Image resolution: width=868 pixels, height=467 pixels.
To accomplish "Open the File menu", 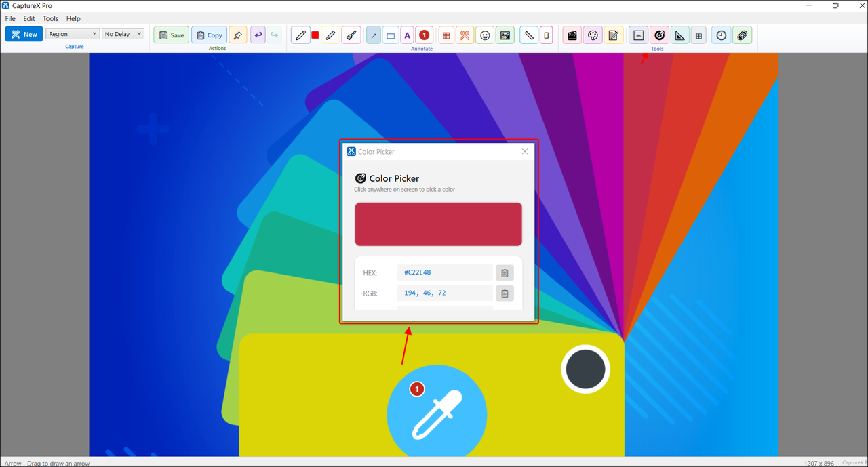I will pos(10,19).
